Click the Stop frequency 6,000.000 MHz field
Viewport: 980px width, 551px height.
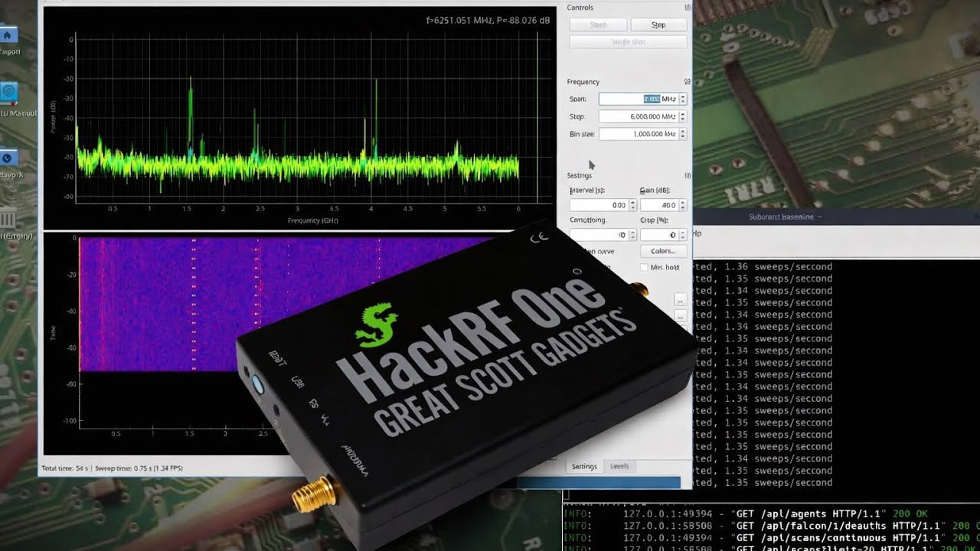pos(639,116)
